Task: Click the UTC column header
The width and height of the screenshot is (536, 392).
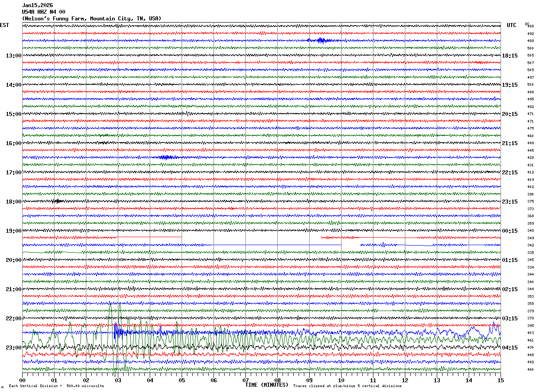Action: (512, 25)
